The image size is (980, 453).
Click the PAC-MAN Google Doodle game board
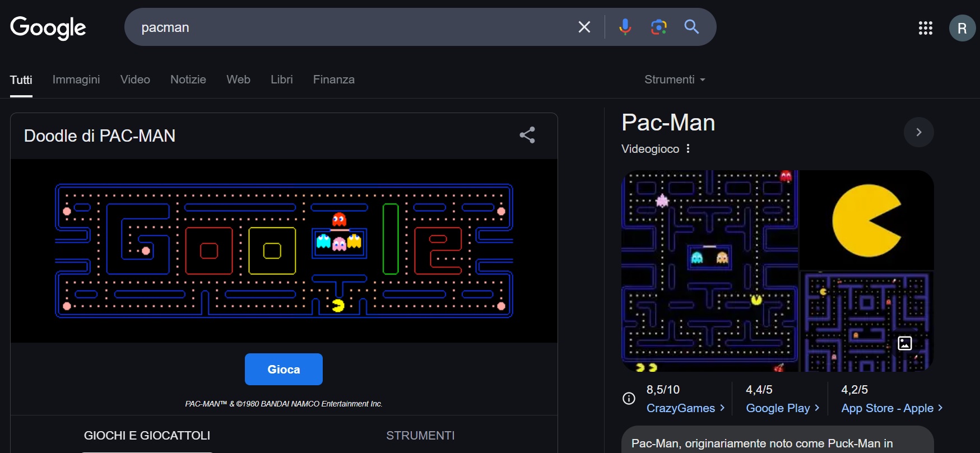[284, 251]
